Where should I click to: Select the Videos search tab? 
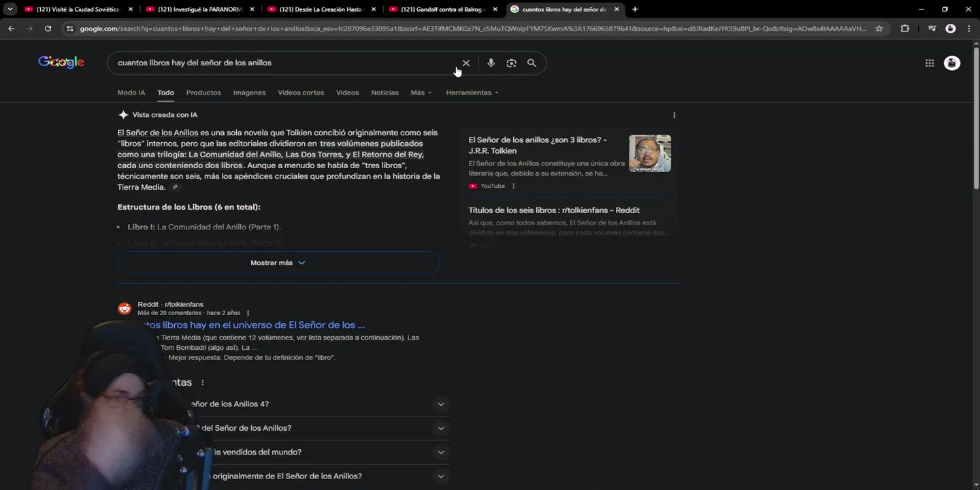(347, 93)
